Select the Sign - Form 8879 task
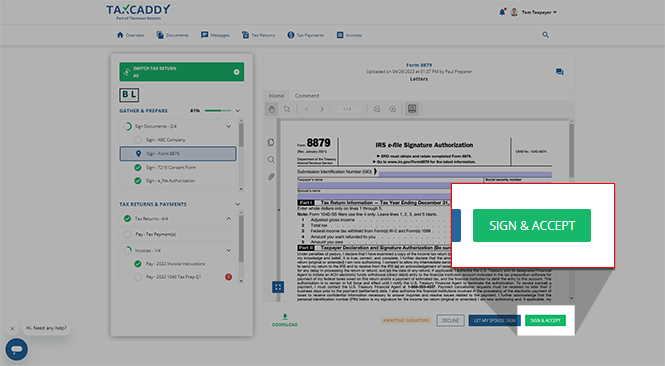665x366 pixels. coord(178,154)
